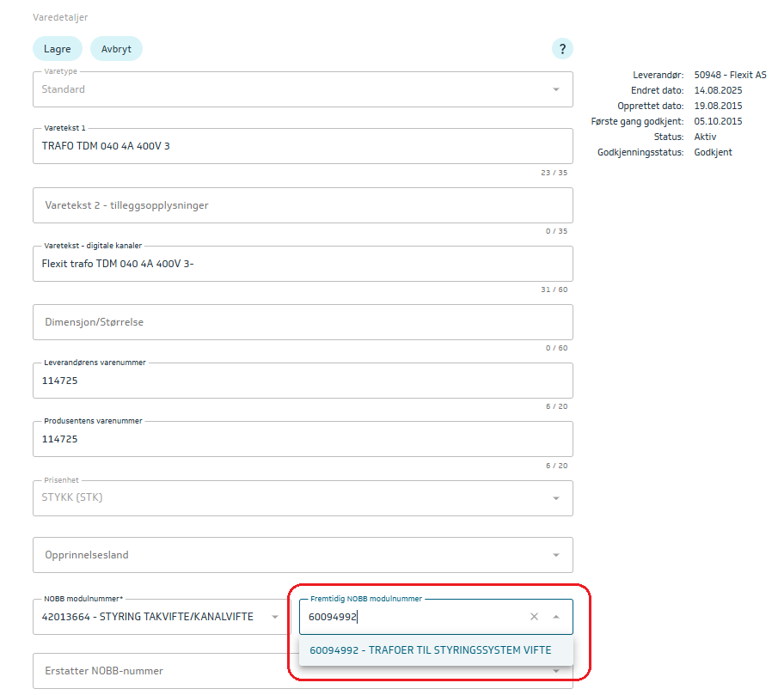Click the Fremtidig NOBB modulnummer text input
Screen dimensions: 784x695
pyautogui.click(x=413, y=617)
